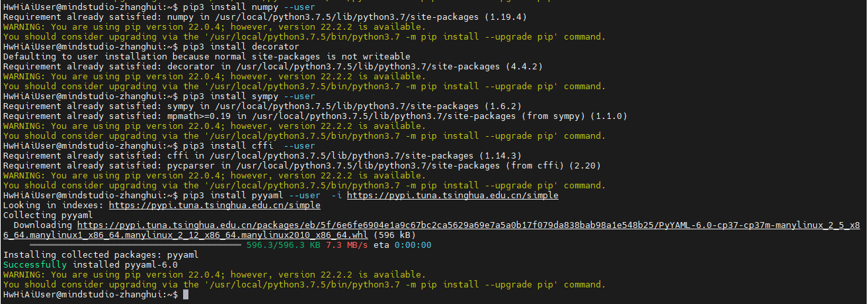Click the "Collecting pyyaml" output line

click(x=48, y=215)
